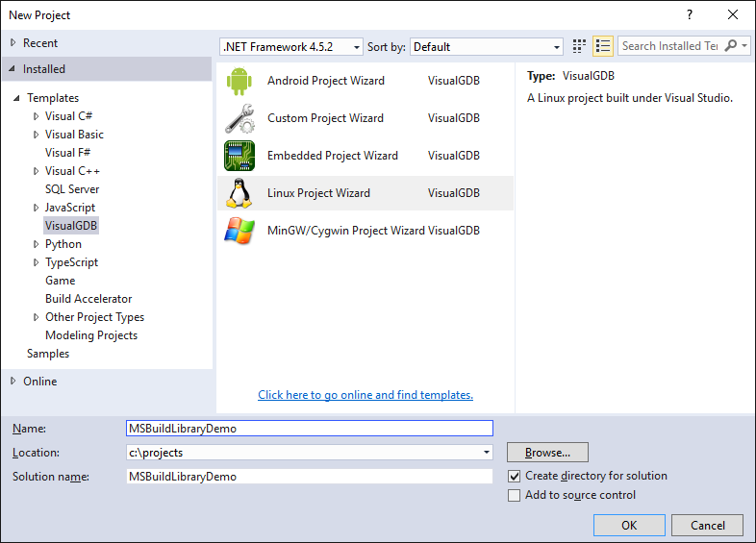Click the Linux penguin icon

239,193
